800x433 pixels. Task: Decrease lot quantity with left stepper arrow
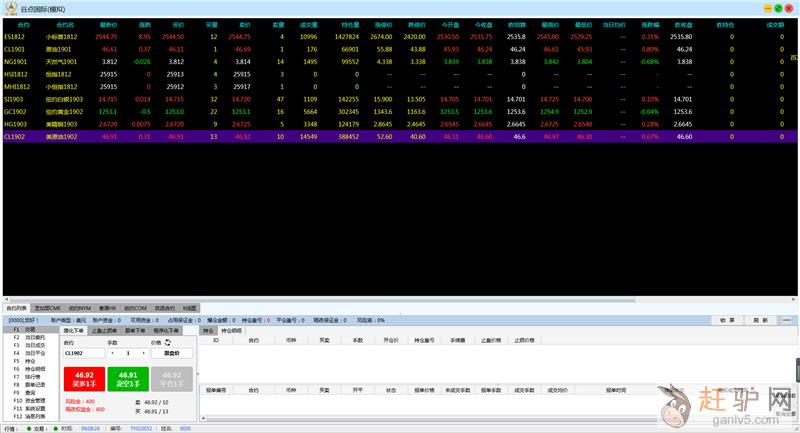click(x=113, y=353)
